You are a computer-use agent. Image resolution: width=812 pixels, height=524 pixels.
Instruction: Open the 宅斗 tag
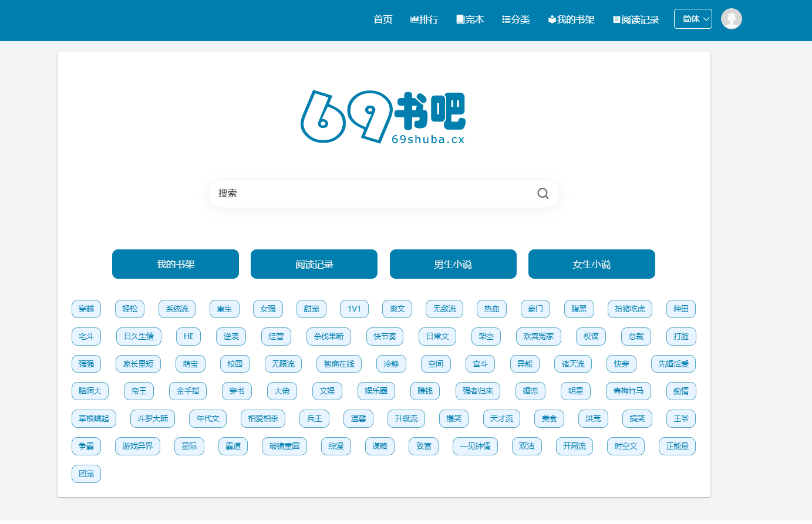click(x=86, y=336)
